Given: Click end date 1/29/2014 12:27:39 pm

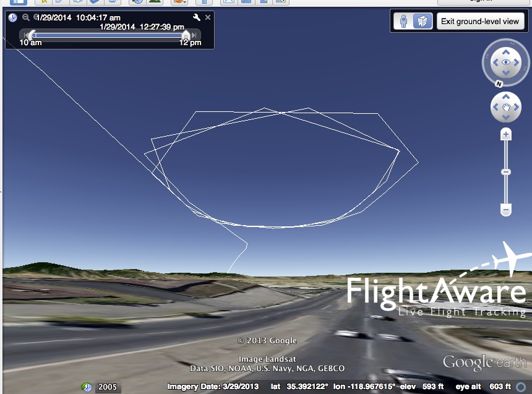Looking at the screenshot, I should click(x=142, y=27).
